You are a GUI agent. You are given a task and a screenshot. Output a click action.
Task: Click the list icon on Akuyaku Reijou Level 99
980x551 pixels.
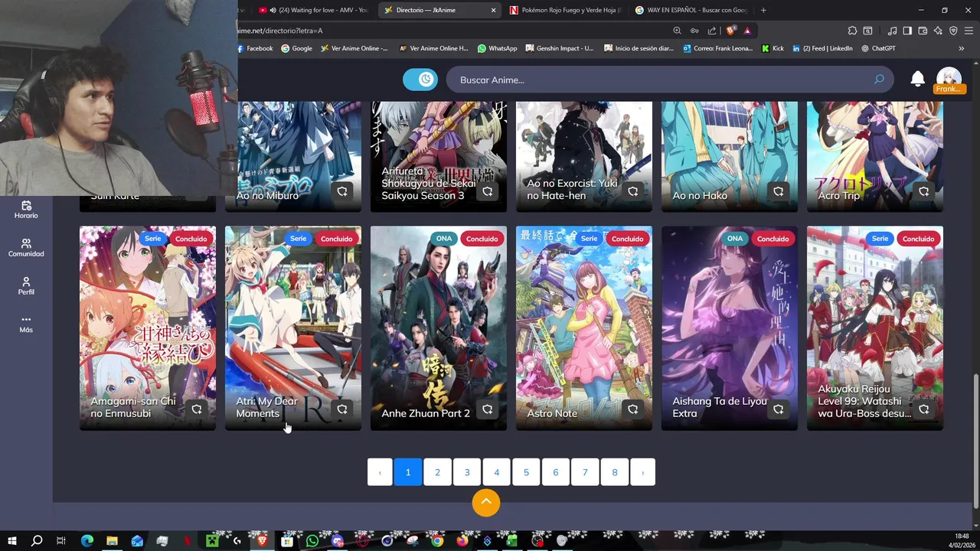(924, 409)
